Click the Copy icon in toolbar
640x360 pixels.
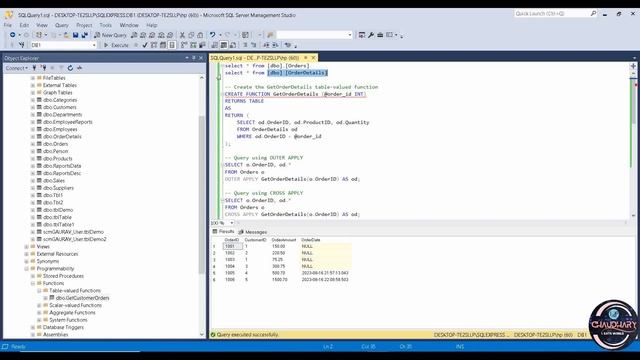click(x=191, y=35)
